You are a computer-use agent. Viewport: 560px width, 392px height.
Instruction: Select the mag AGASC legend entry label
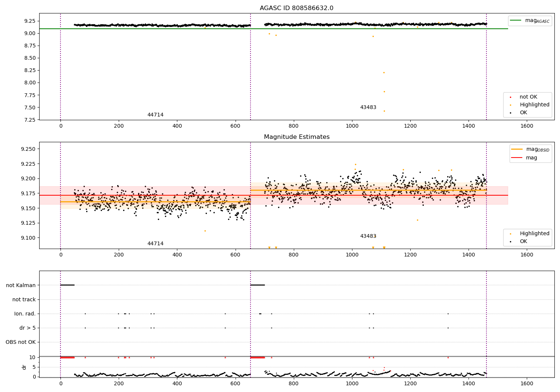coord(537,21)
